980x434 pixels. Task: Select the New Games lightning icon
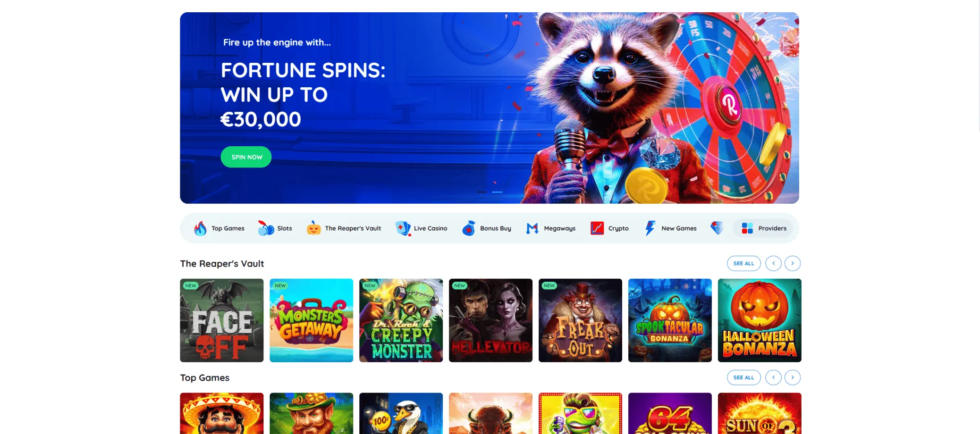pos(650,228)
